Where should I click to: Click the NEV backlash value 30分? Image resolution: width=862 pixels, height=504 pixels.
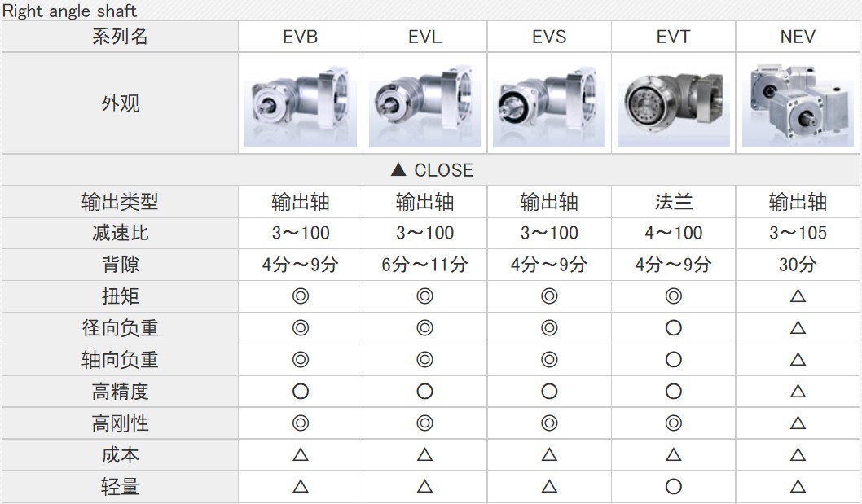tap(798, 265)
